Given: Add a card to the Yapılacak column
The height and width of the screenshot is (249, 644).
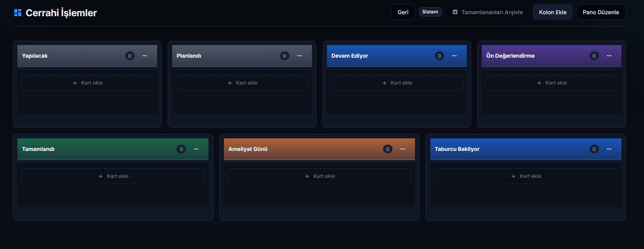Looking at the screenshot, I should click(87, 83).
